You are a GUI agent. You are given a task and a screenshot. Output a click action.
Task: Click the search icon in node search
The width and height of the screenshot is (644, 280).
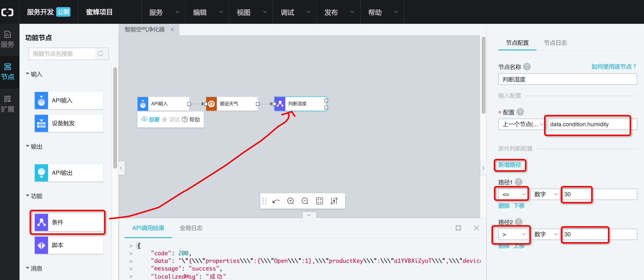click(100, 54)
